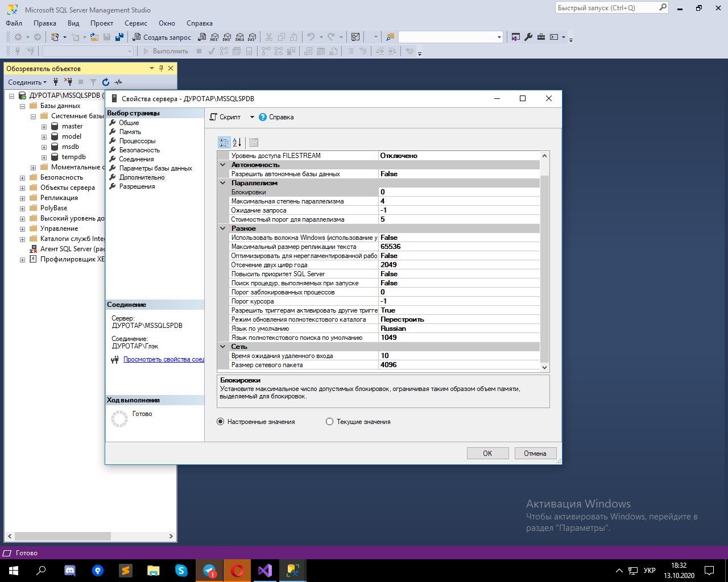Select the 'Текущие значения' radio button

click(x=329, y=422)
